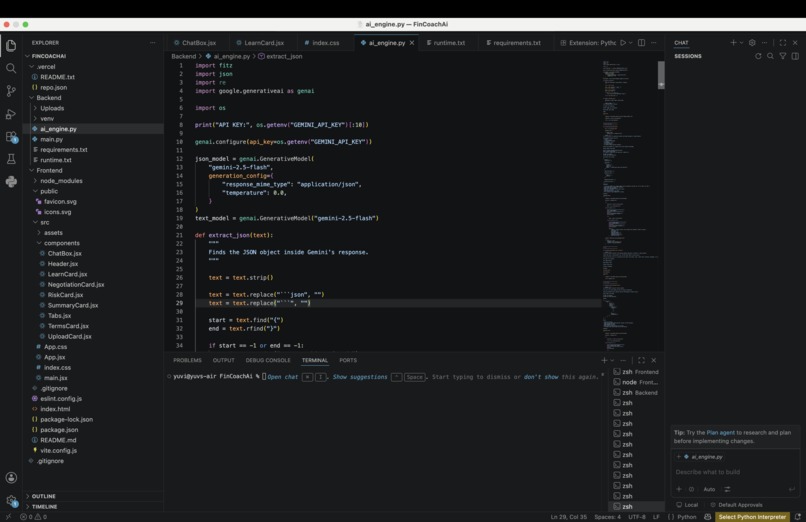Open the Ports panel tab

pyautogui.click(x=348, y=360)
